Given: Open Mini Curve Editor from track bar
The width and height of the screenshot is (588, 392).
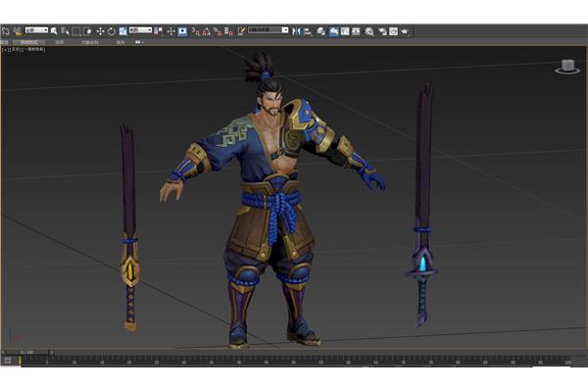Looking at the screenshot, I should pos(8,361).
